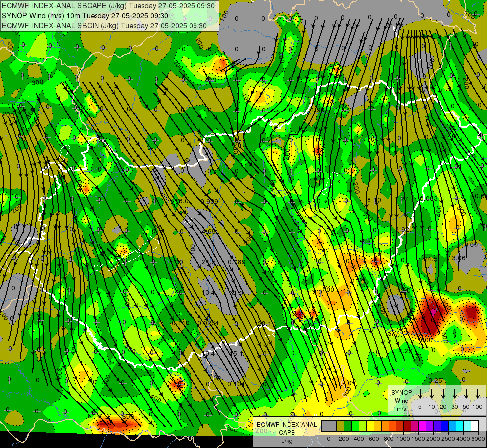Click the 0.0264 value on the map
The image size is (487, 448).
pos(208,323)
